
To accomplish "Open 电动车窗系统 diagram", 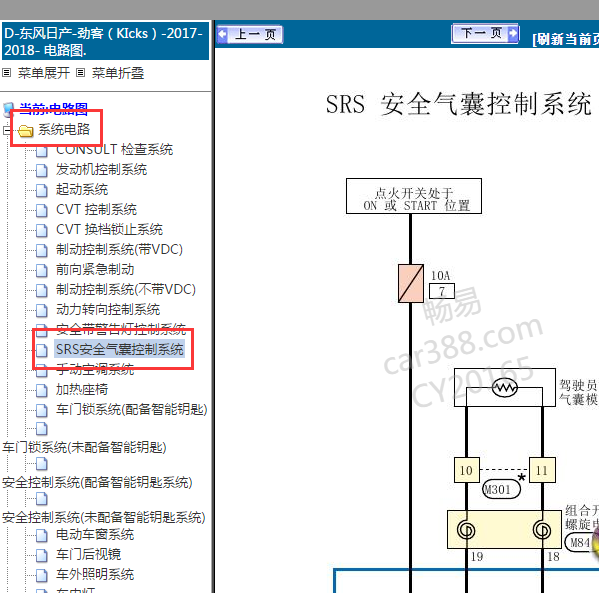I will click(95, 534).
